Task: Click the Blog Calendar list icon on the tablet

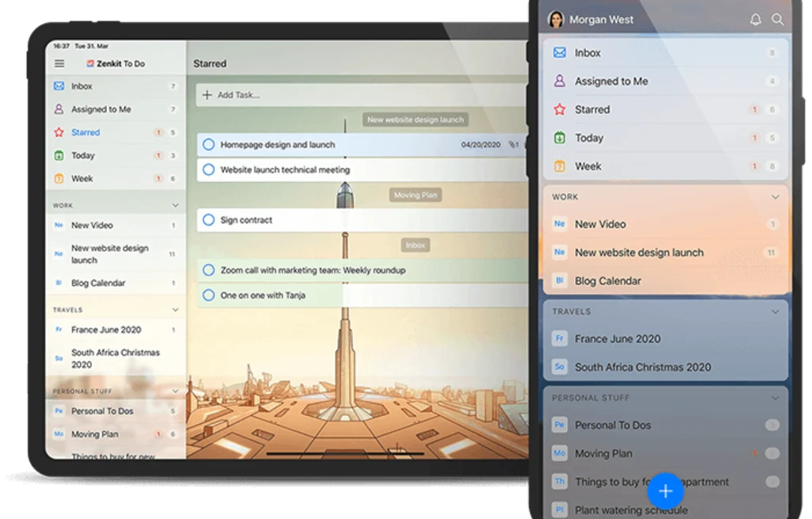Action: point(59,283)
